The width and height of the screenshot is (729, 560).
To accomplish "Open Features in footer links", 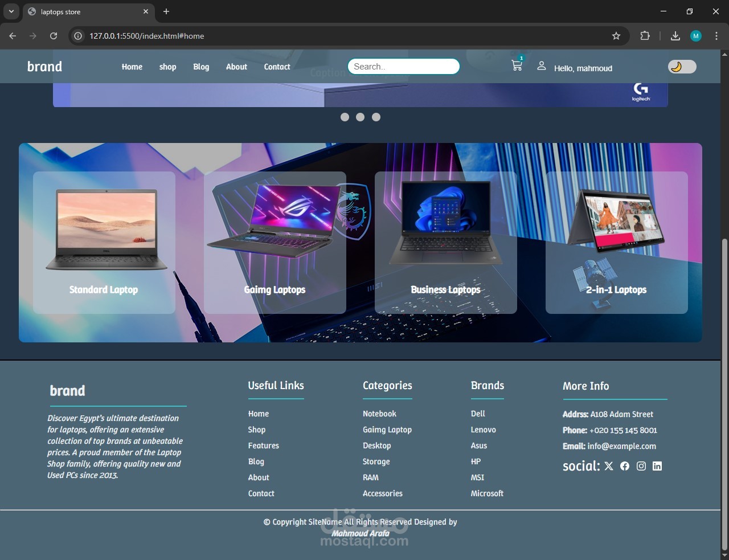I will [264, 445].
